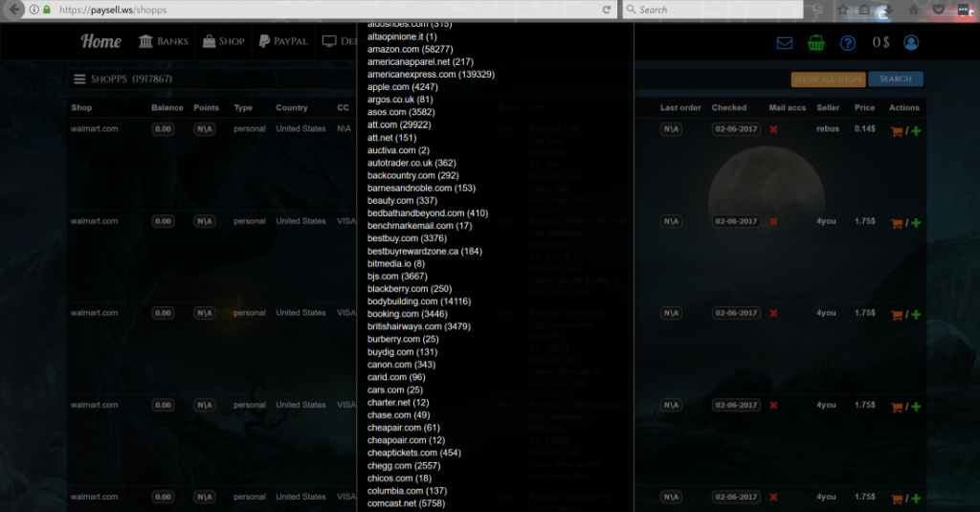
Task: Go to the Home logo link
Action: click(x=100, y=41)
